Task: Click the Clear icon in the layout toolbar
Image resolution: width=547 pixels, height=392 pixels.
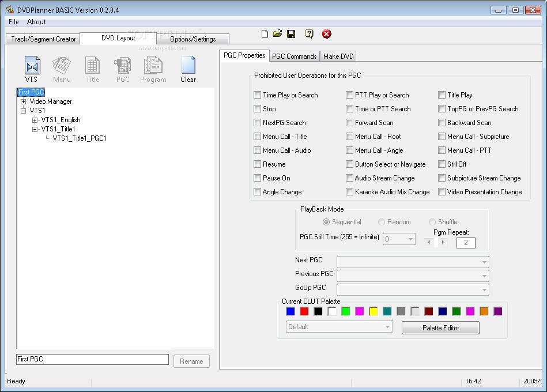Action: 188,69
